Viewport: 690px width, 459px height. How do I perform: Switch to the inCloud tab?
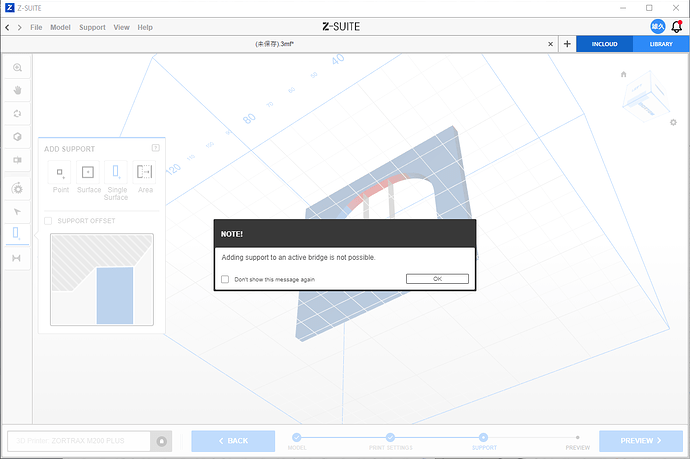(x=604, y=44)
